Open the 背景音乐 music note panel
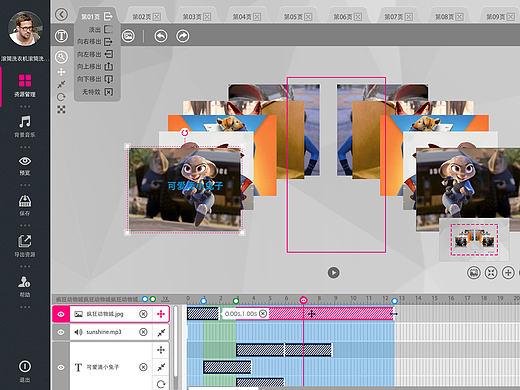This screenshot has width=520, height=390. (25, 126)
